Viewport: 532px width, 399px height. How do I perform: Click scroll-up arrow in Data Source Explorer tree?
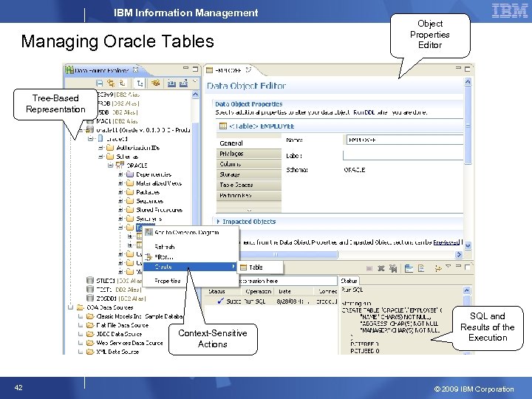[195, 95]
